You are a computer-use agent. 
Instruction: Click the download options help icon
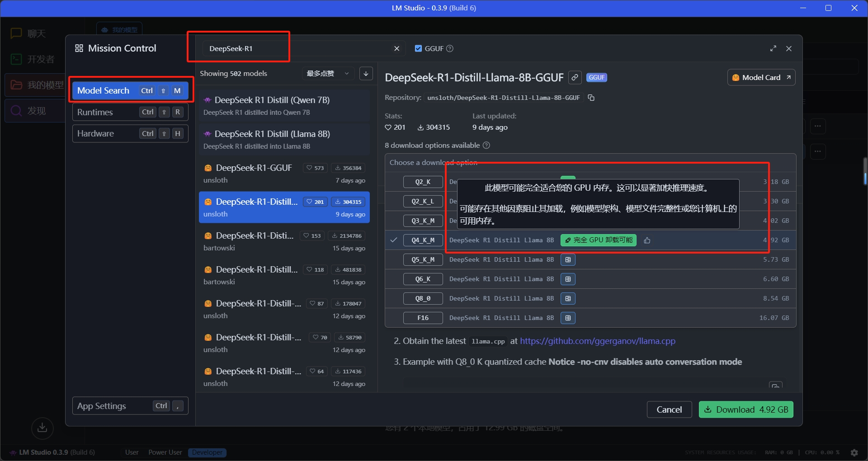point(486,146)
